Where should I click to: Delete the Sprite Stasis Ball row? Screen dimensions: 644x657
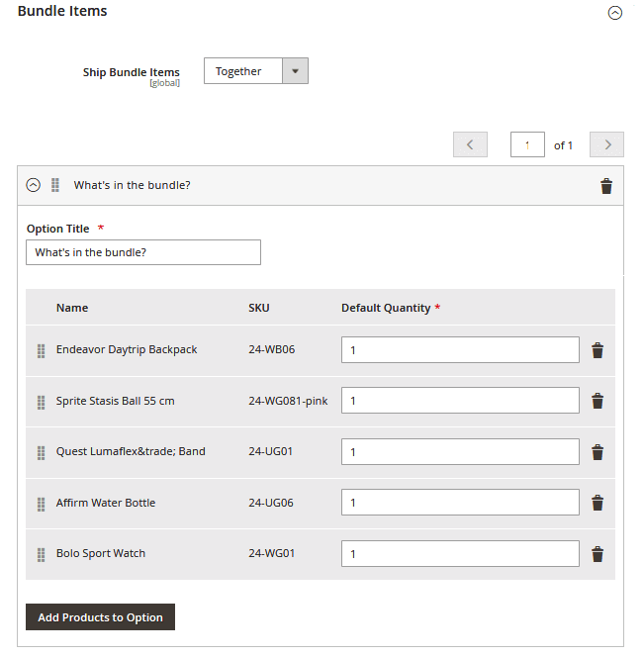click(598, 401)
